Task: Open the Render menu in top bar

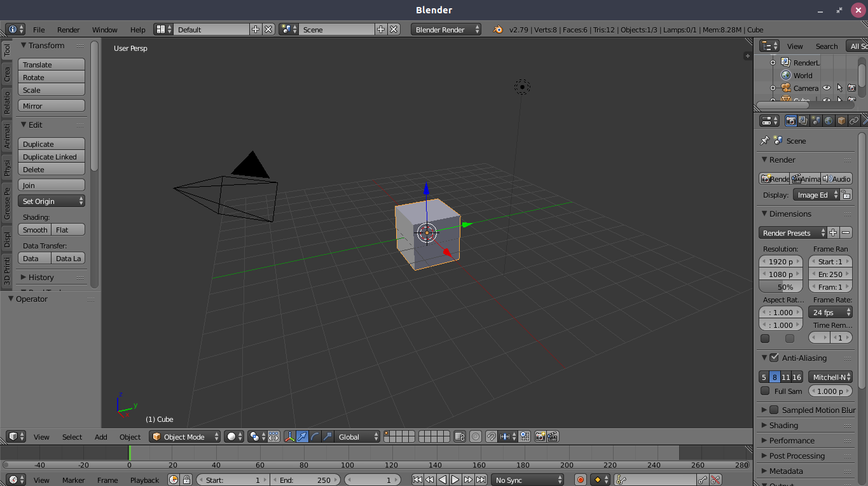Action: [x=69, y=30]
